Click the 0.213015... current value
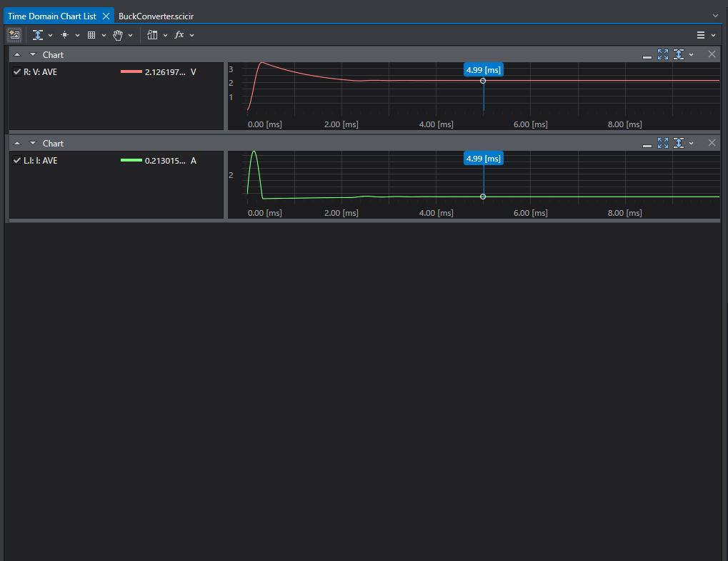The image size is (728, 561). click(x=165, y=161)
